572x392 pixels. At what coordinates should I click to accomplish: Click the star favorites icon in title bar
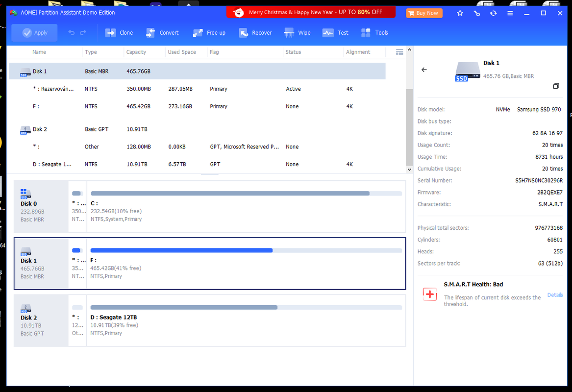(x=460, y=13)
